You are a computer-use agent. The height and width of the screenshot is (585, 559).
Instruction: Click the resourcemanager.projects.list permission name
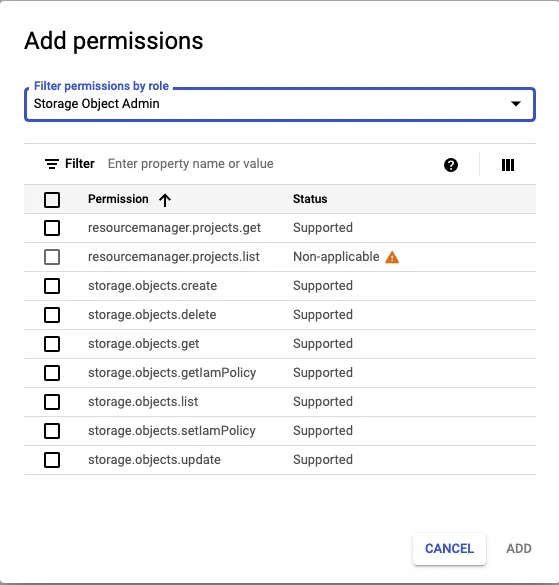coord(174,257)
